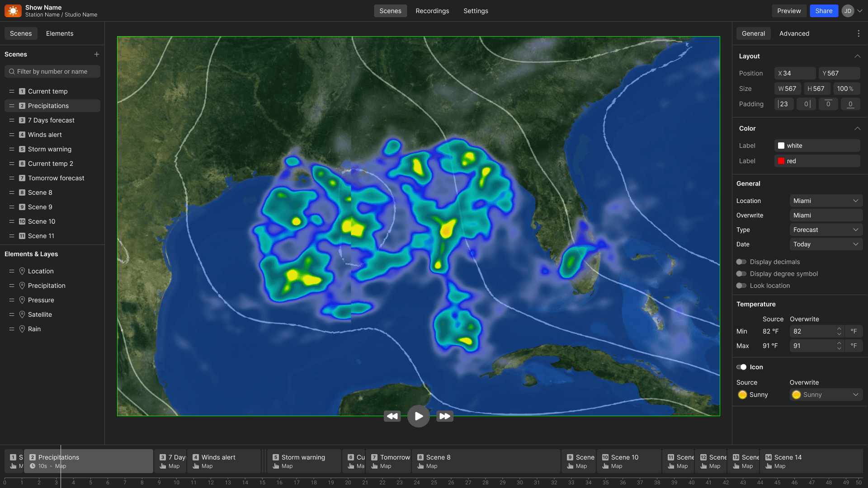Open the Location dropdown set to Miami
The height and width of the screenshot is (488, 868).
tap(826, 201)
